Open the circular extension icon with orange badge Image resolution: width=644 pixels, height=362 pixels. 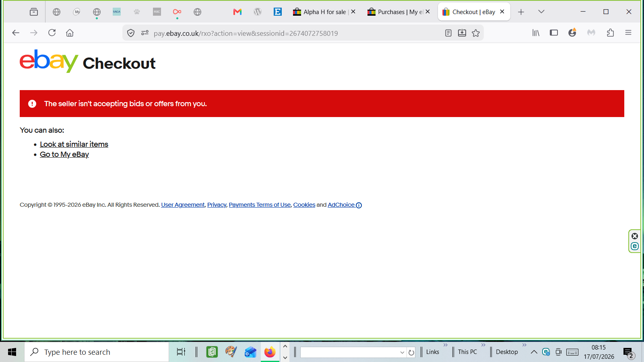572,33
